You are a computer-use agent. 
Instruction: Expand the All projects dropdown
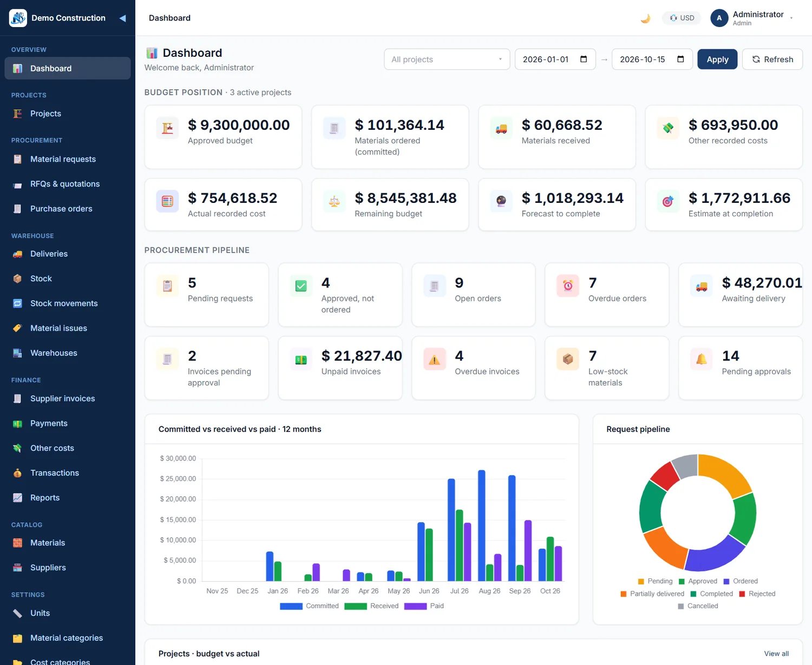pyautogui.click(x=447, y=60)
